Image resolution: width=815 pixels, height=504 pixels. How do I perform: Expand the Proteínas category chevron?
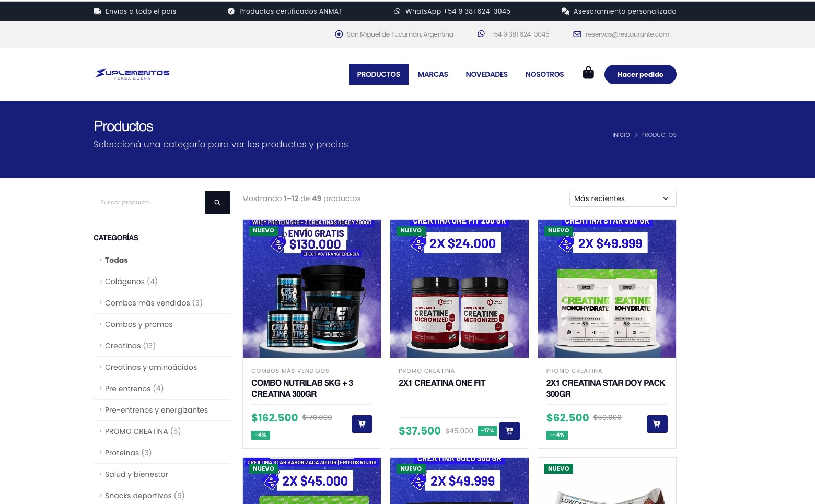point(100,452)
